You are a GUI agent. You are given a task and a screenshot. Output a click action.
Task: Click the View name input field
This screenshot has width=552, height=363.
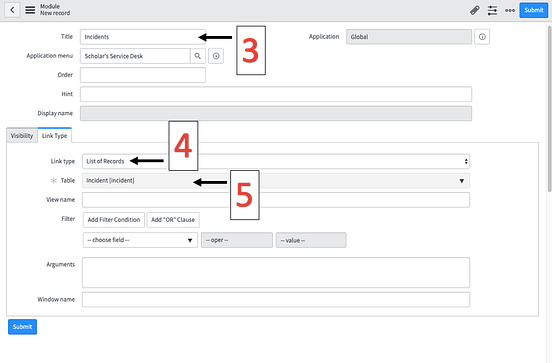276,200
